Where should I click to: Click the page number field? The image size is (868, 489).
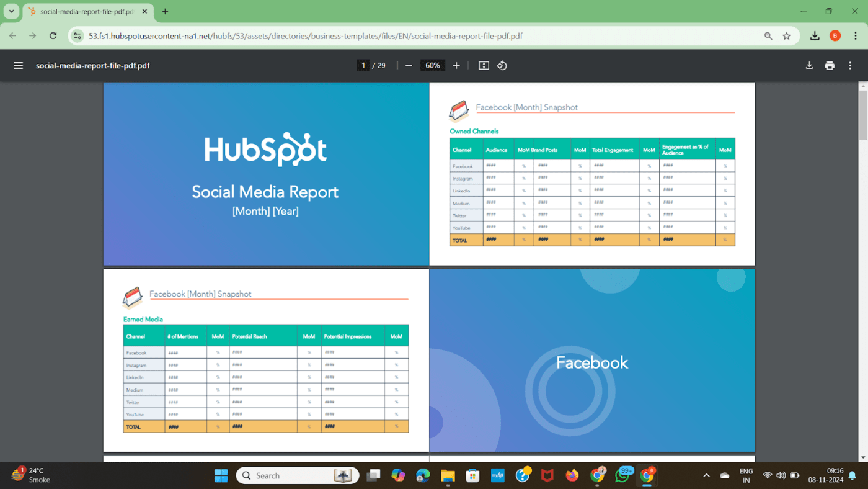tap(363, 65)
